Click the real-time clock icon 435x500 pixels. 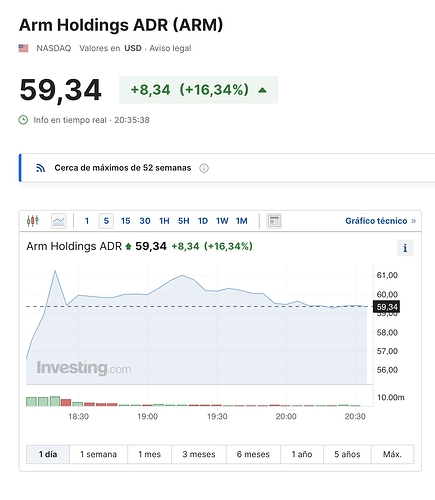click(x=23, y=120)
